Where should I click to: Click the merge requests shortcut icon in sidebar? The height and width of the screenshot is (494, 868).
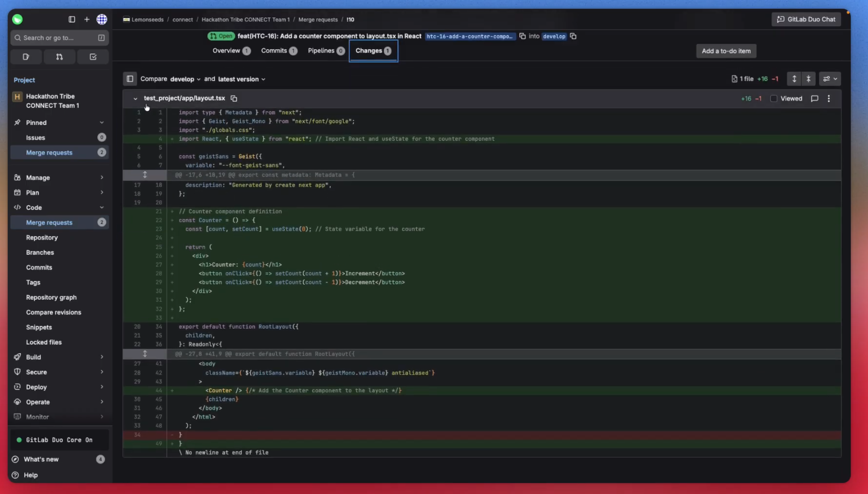[x=59, y=56]
